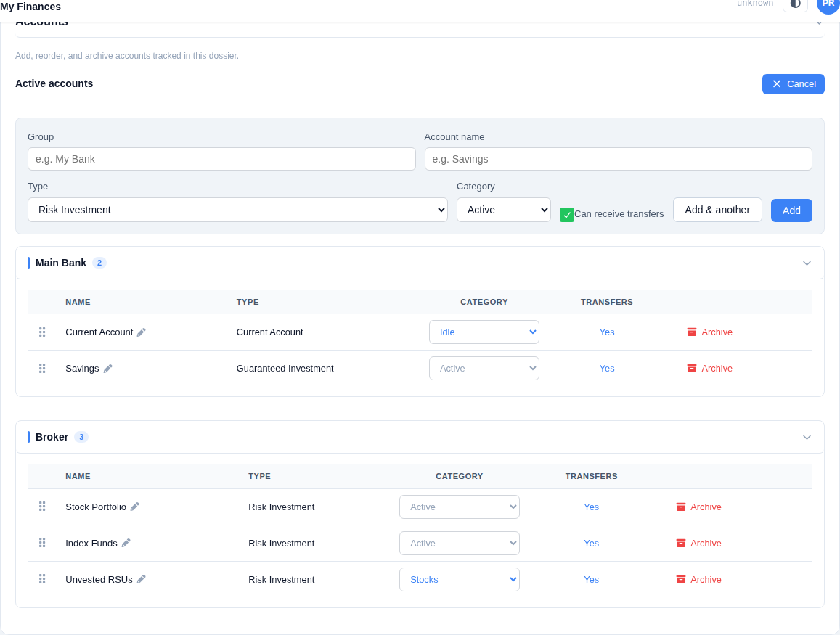Open the category dropdown for Savings
The height and width of the screenshot is (635, 840).
pyautogui.click(x=484, y=369)
